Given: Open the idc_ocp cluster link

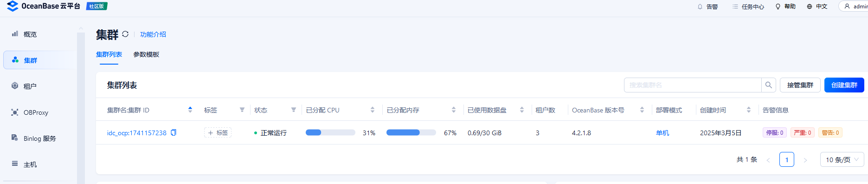Looking at the screenshot, I should tap(136, 133).
